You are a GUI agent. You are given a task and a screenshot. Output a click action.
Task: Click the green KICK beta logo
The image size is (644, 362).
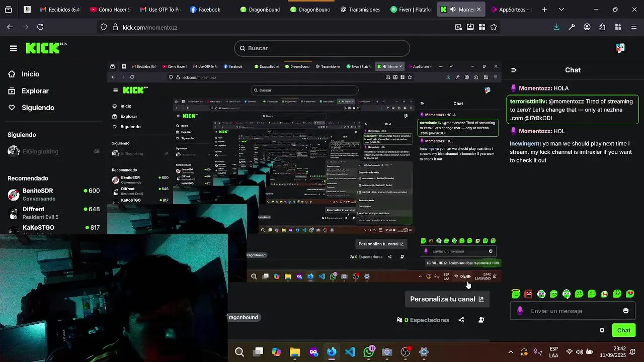[x=46, y=48]
